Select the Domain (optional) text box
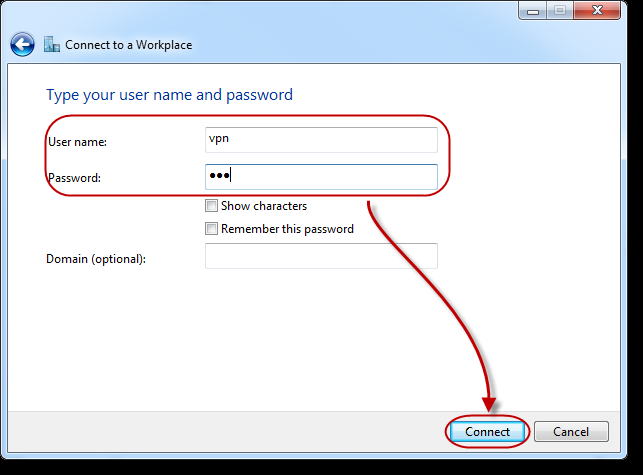The width and height of the screenshot is (643, 475). pyautogui.click(x=321, y=256)
